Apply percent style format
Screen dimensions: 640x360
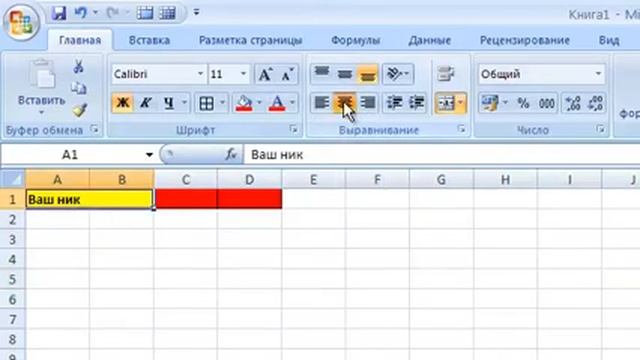(523, 103)
